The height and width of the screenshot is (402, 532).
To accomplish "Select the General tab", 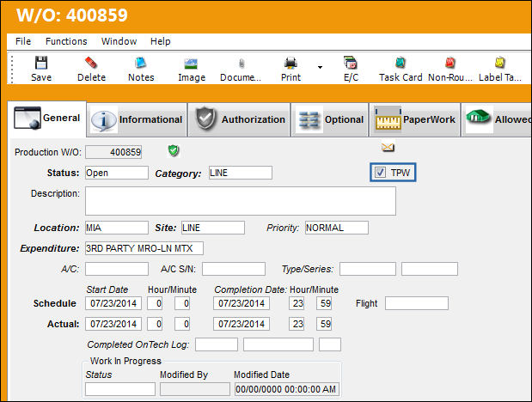I will tap(47, 119).
